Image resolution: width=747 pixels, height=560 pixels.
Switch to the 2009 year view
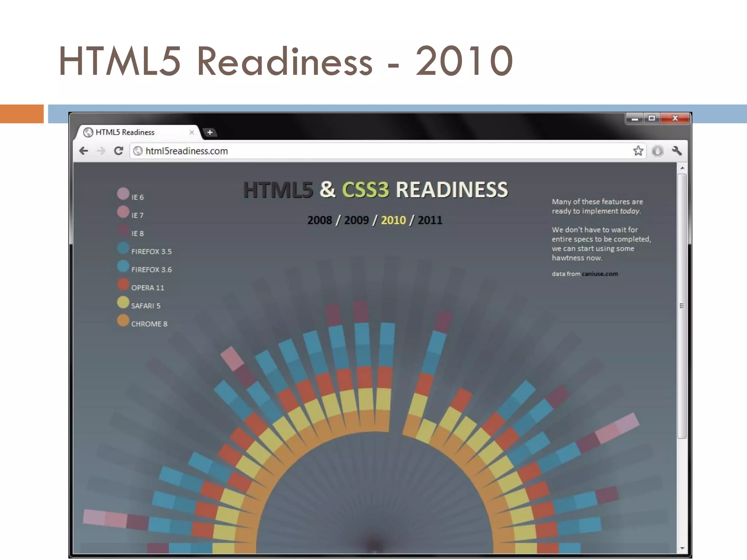(x=356, y=220)
